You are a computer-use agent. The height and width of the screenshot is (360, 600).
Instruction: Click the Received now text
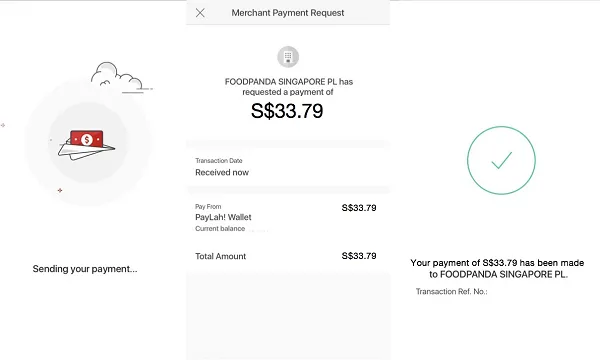coord(222,173)
